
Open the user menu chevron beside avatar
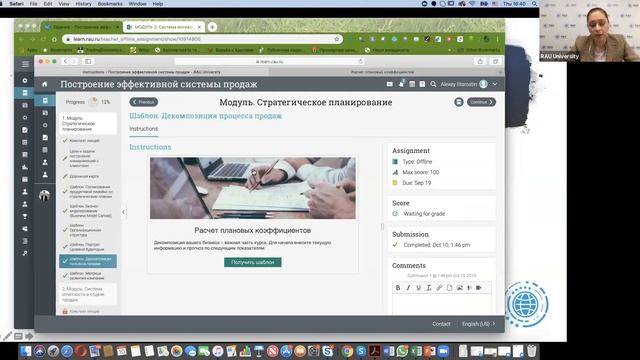point(495,84)
